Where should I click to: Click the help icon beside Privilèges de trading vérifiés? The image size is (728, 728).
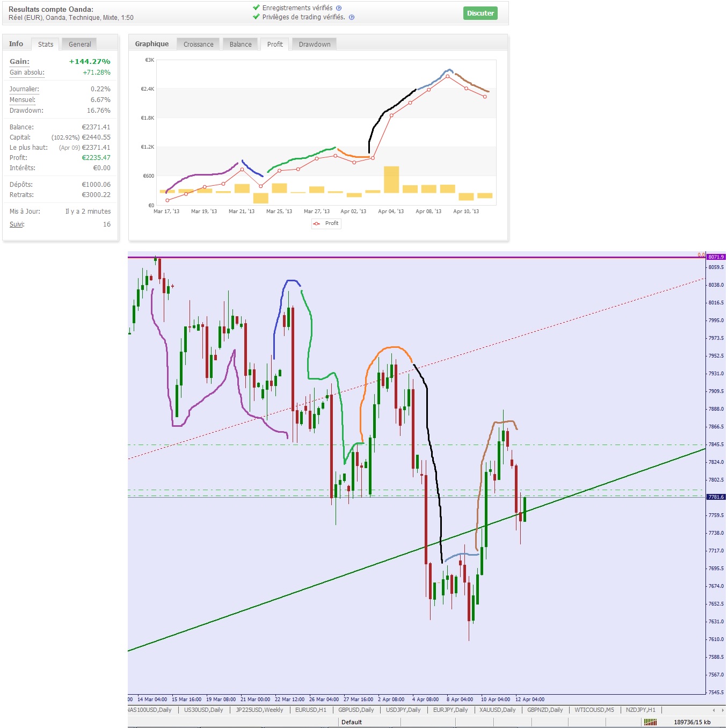pos(352,17)
